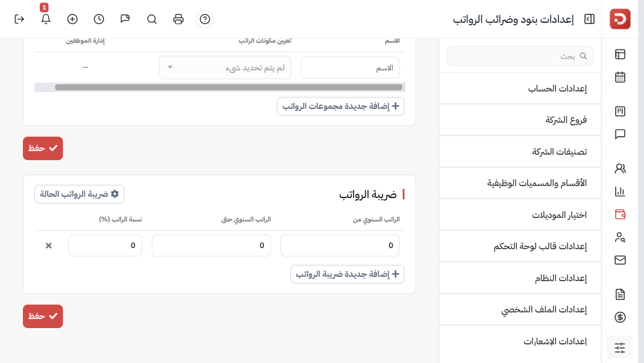Focus 'الراتب السنوي من' input field
Image resolution: width=644 pixels, height=363 pixels.
point(340,246)
